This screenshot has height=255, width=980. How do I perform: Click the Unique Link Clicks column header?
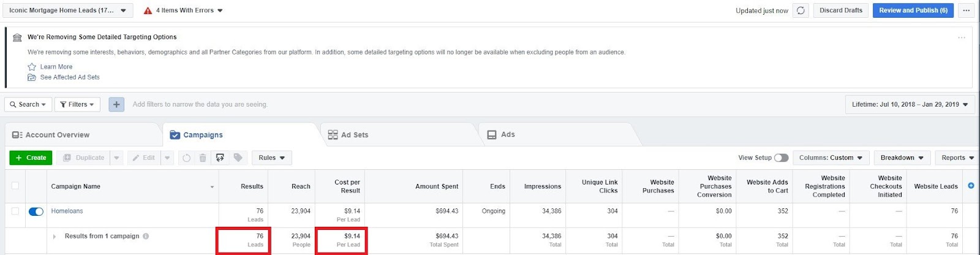[594, 186]
